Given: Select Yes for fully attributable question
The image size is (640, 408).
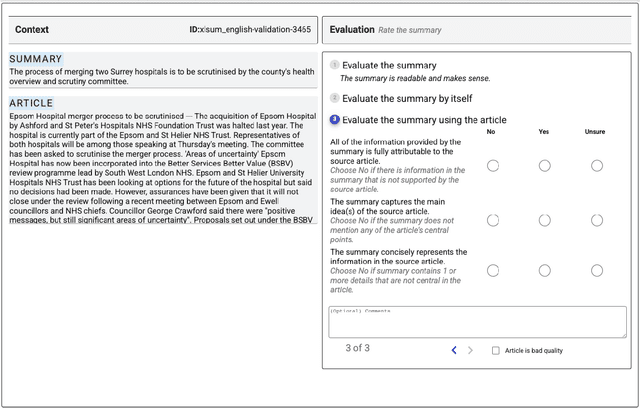Looking at the screenshot, I should (x=544, y=165).
